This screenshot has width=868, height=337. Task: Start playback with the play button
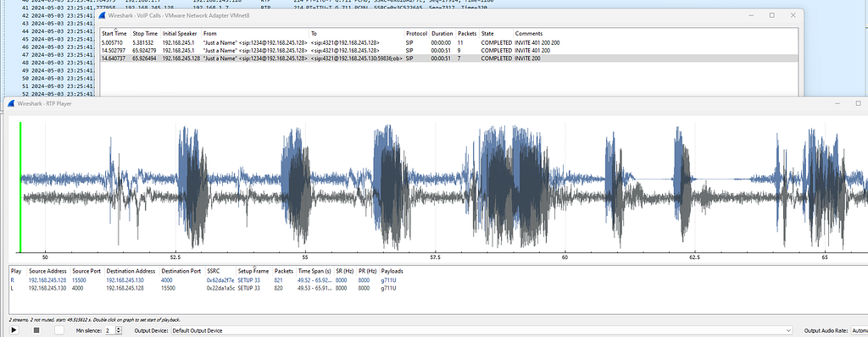click(x=14, y=330)
